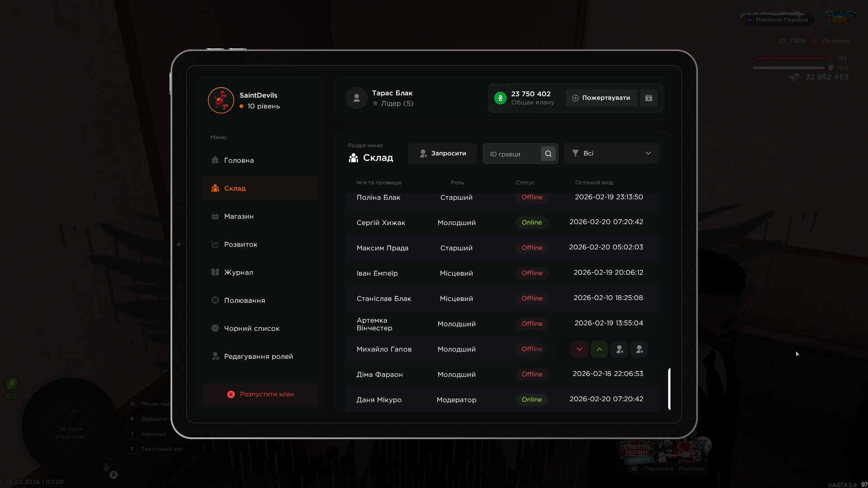Screen dimensions: 868x488
Task: Expand filter via chevron arrow
Action: pyautogui.click(x=648, y=154)
